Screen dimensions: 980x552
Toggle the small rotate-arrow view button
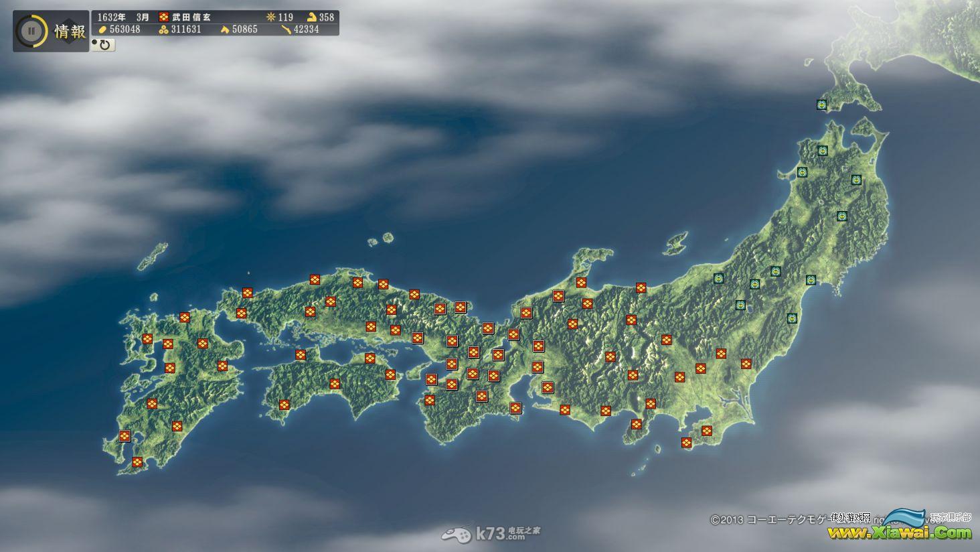[104, 45]
